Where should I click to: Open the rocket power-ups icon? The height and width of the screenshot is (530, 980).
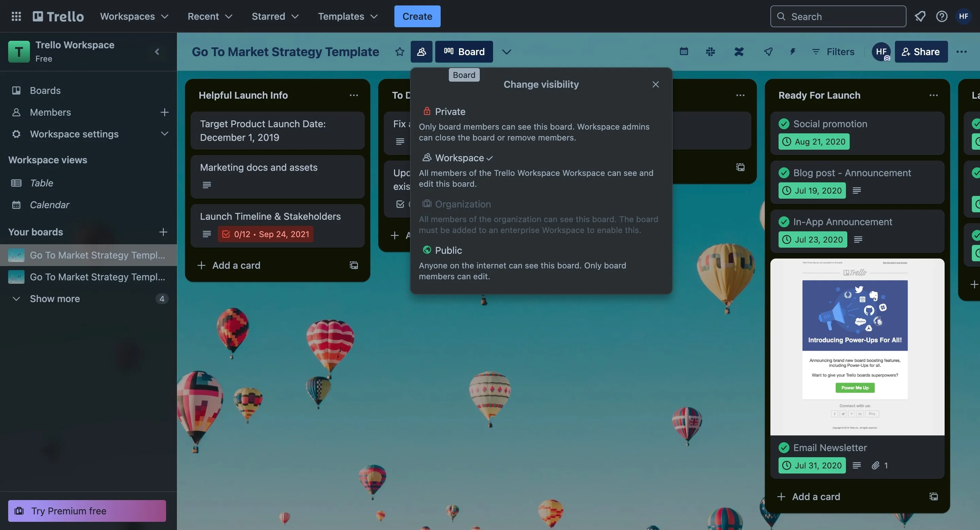[768, 51]
